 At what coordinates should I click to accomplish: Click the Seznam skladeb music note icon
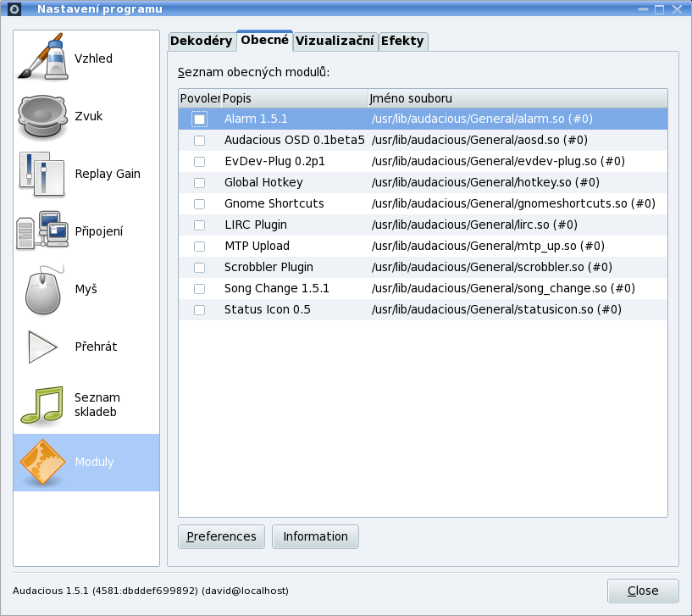[x=42, y=404]
